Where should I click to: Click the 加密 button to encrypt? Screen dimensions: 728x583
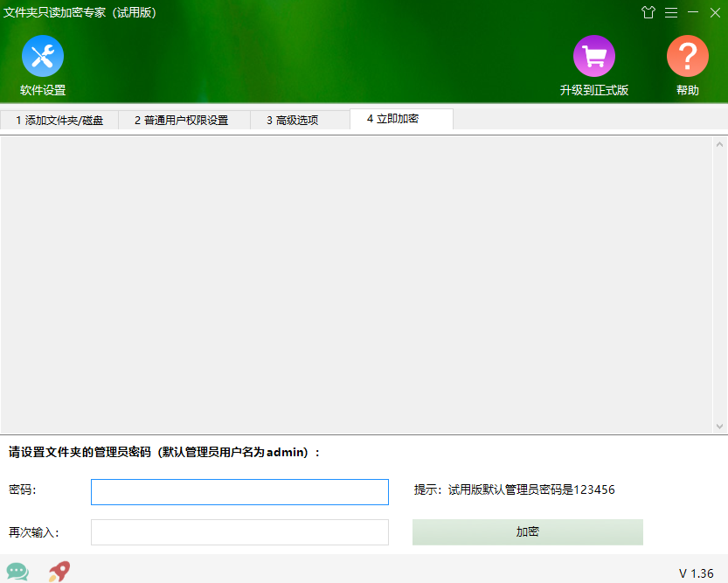pyautogui.click(x=527, y=532)
